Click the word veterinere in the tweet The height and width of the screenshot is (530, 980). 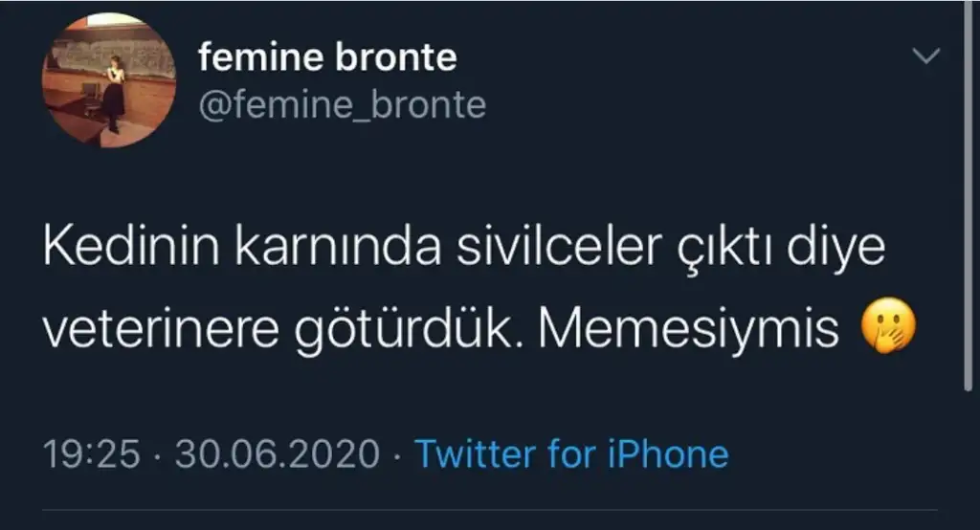coord(161,329)
